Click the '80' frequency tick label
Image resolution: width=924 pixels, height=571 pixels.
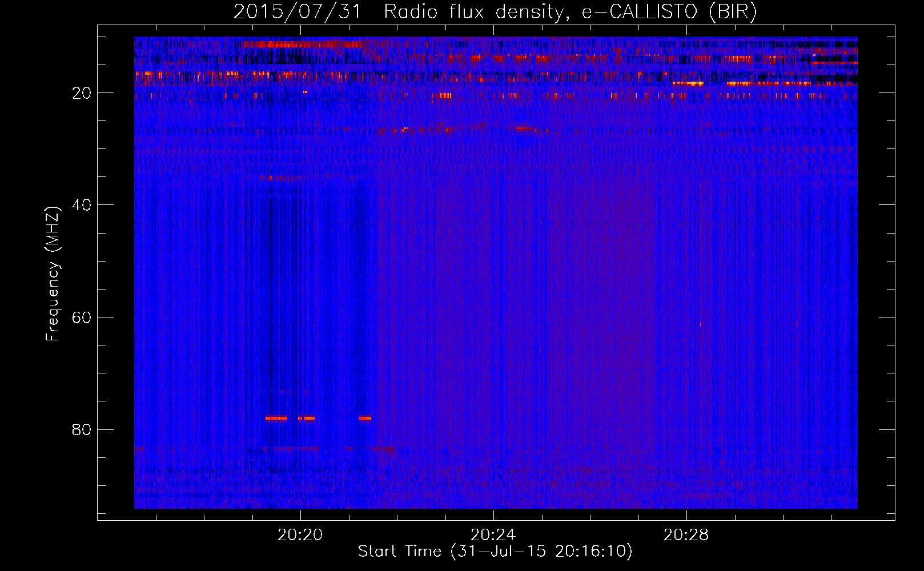click(x=82, y=429)
